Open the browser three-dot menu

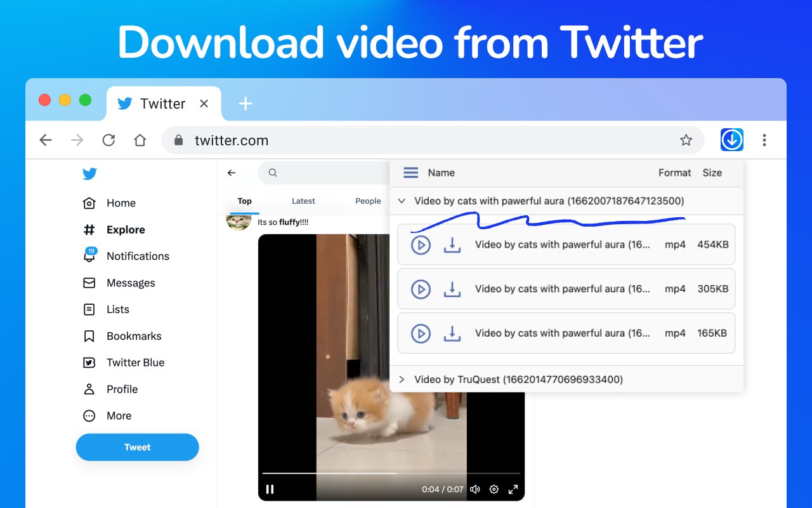pyautogui.click(x=764, y=140)
